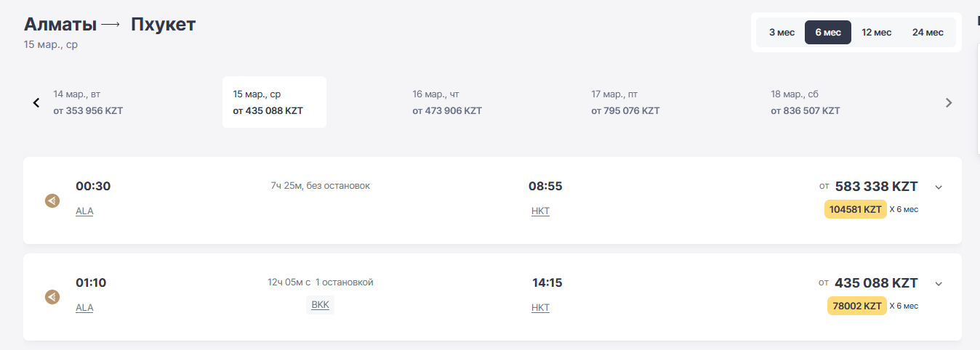
Task: Click airline logo icon on 00:30 flight
Action: point(52,200)
